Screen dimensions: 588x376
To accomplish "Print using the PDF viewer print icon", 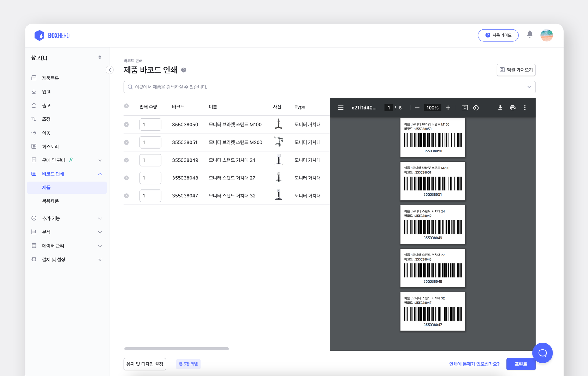I will 513,108.
